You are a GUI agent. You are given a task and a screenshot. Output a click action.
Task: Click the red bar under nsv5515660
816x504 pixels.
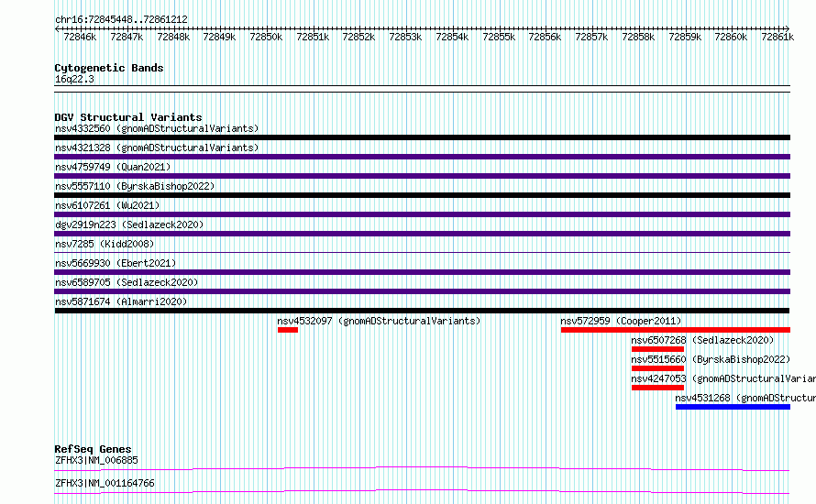pos(657,368)
